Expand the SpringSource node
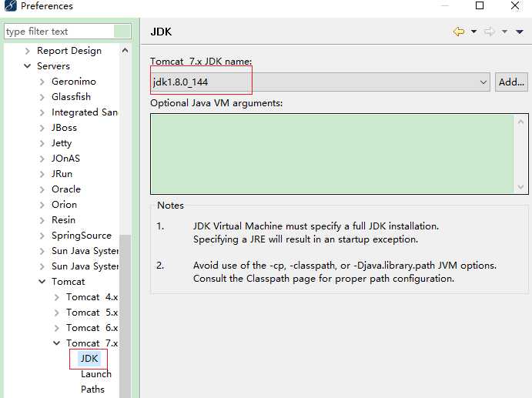This screenshot has width=532, height=398. click(42, 236)
